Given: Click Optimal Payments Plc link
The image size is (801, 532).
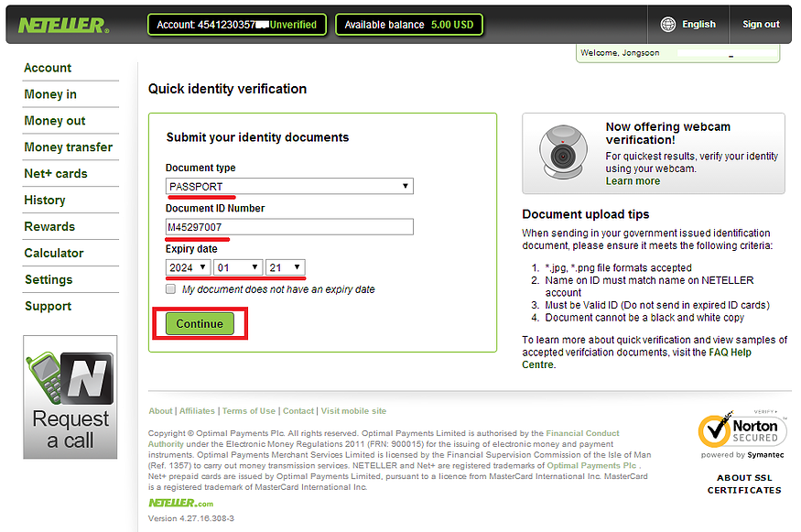Looking at the screenshot, I should click(591, 465).
